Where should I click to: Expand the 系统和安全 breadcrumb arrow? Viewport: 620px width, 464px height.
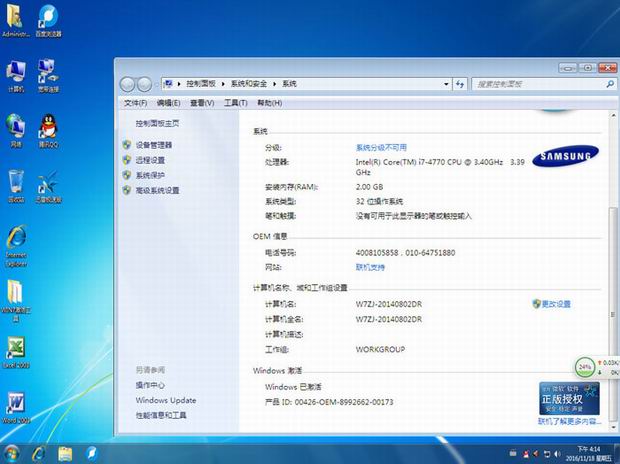click(x=275, y=84)
